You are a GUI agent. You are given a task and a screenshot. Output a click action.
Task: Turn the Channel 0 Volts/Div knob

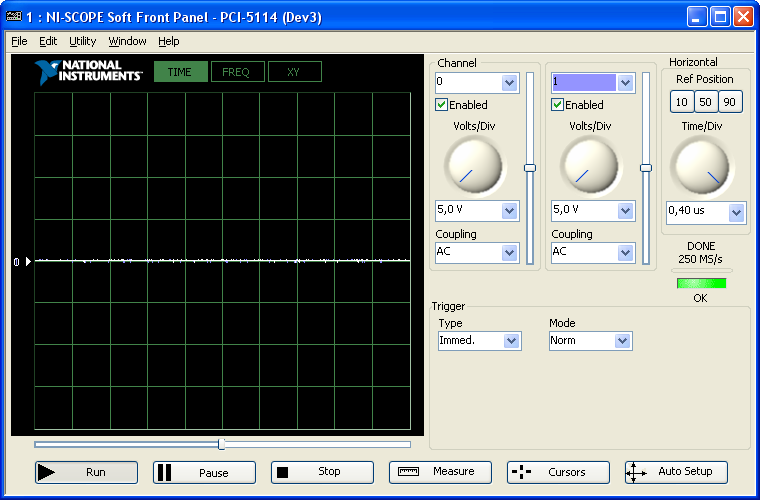(x=475, y=166)
